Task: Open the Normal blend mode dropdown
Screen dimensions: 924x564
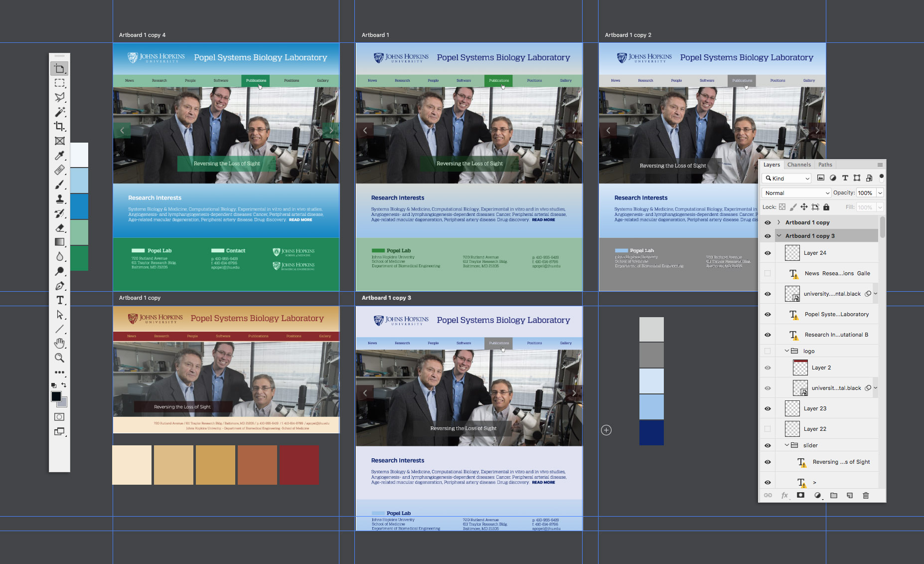Action: 795,192
